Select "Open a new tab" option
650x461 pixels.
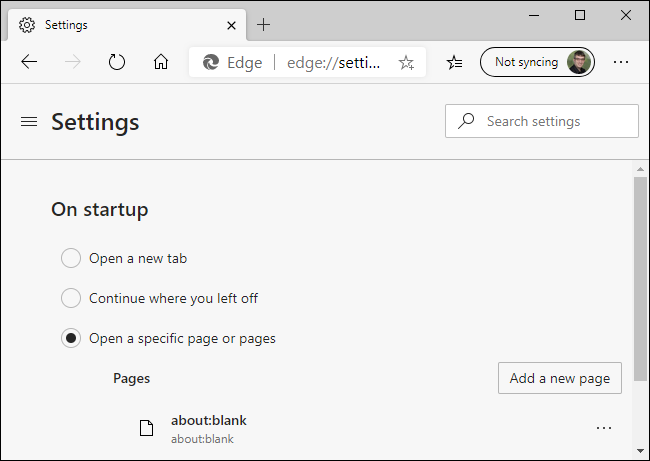click(x=71, y=258)
